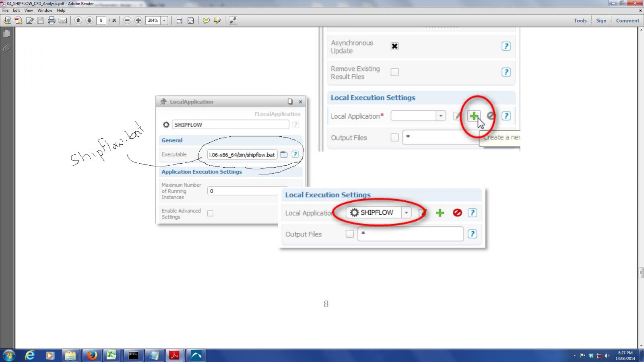Open the Window menu
The height and width of the screenshot is (362, 644).
tap(45, 10)
